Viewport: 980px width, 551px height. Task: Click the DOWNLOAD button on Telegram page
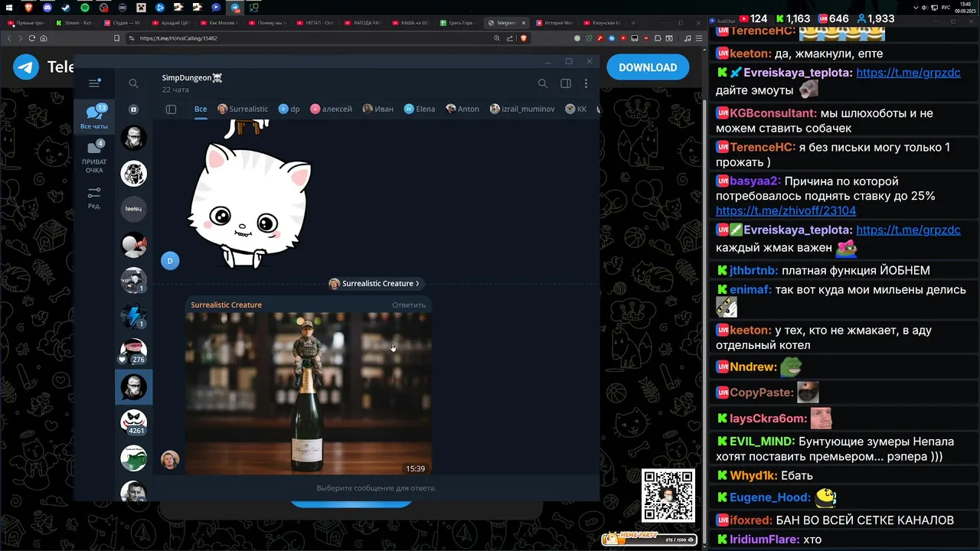[648, 67]
